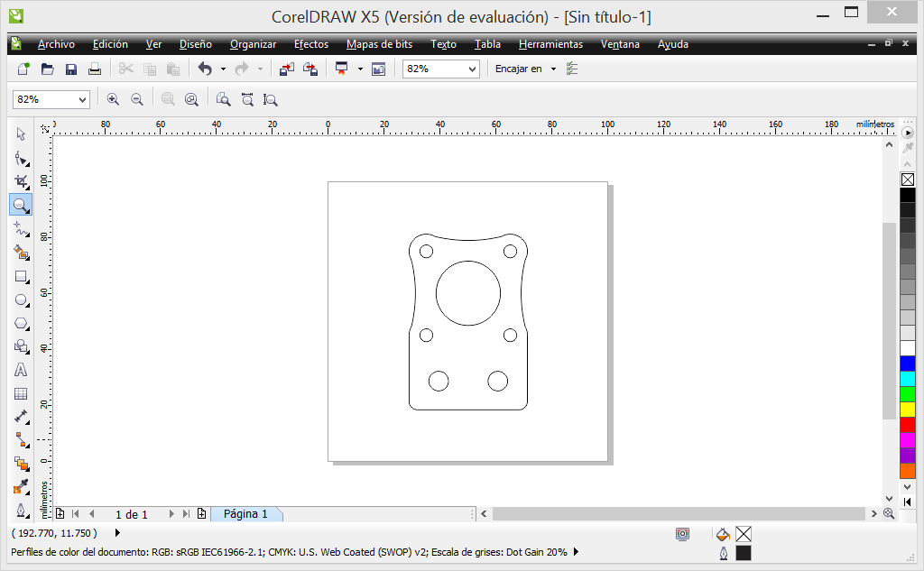Choose the no-color swatch in palette
The image size is (924, 571).
[908, 180]
